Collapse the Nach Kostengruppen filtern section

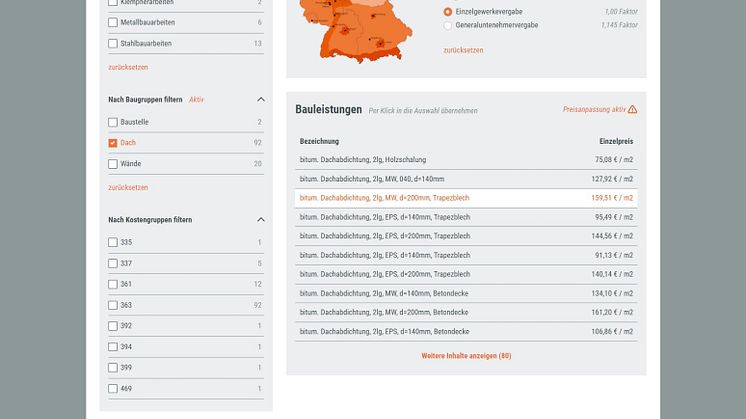[261, 220]
